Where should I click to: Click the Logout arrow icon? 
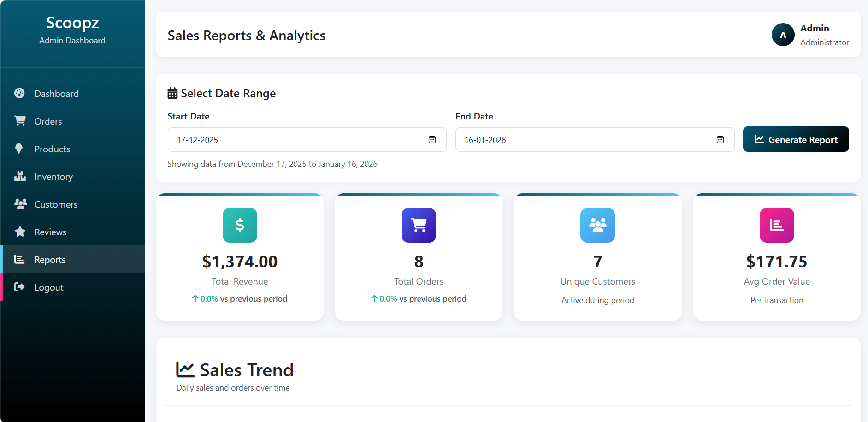pos(19,287)
